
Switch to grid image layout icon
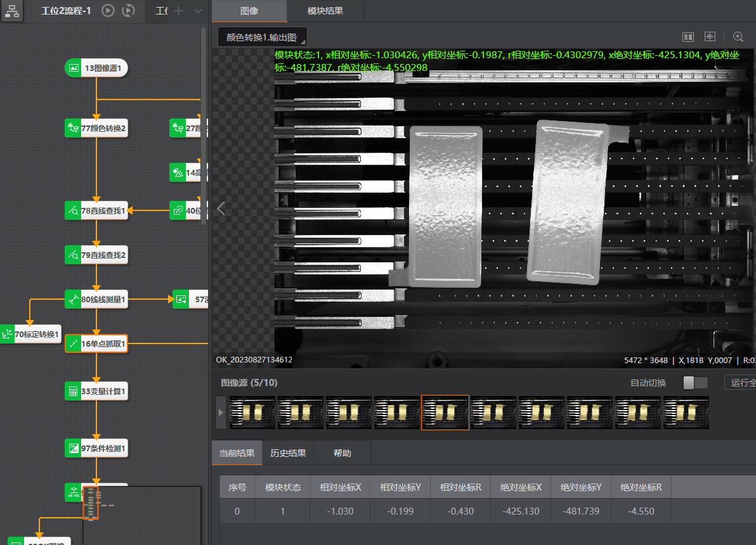point(710,37)
